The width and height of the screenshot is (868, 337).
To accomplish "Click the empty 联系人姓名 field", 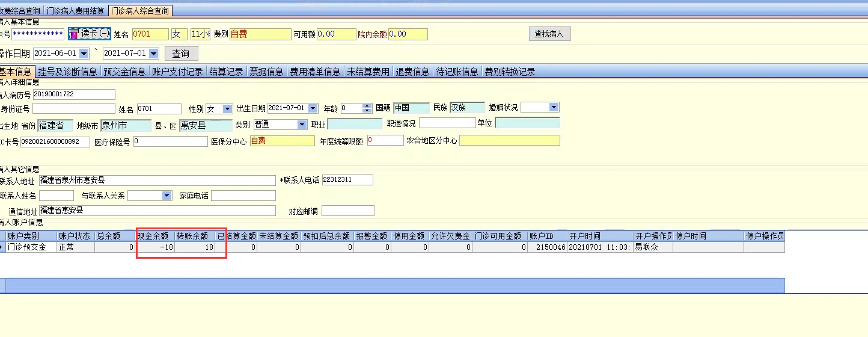I will 57,196.
